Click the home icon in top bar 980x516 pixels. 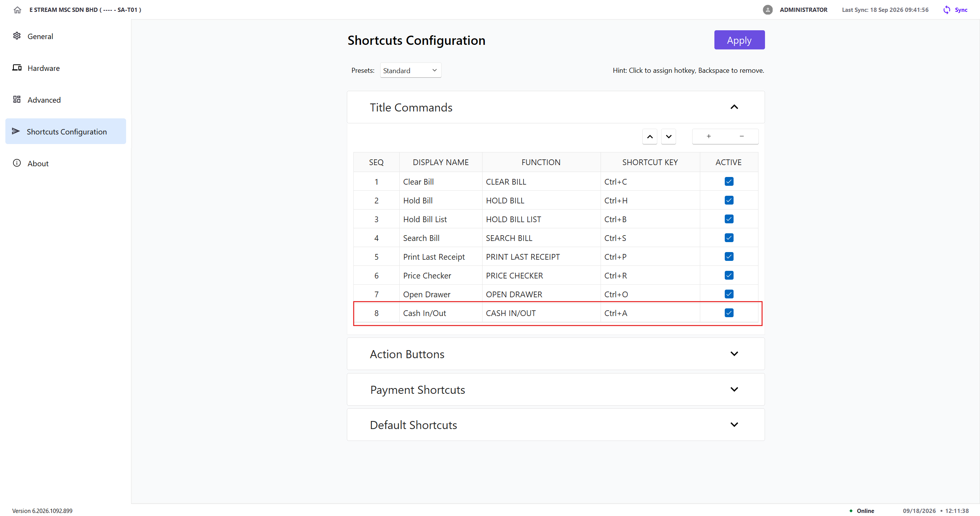pos(17,10)
